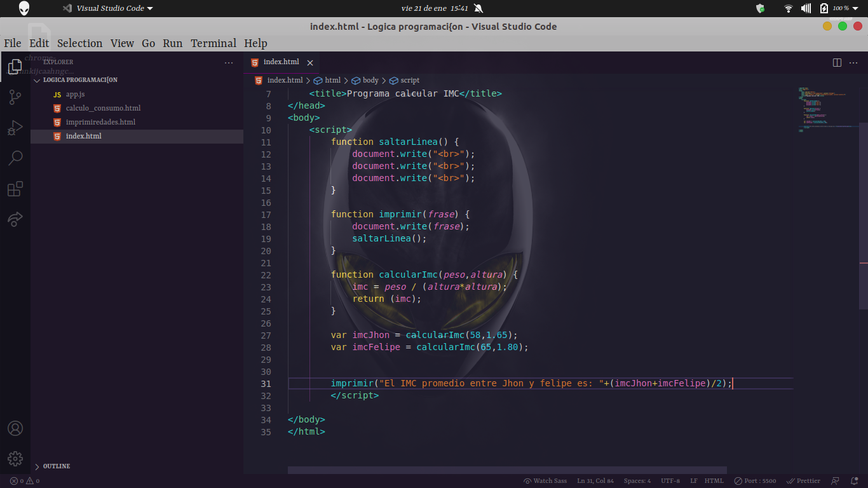Click function name calcularImc on line 22

[x=409, y=274]
